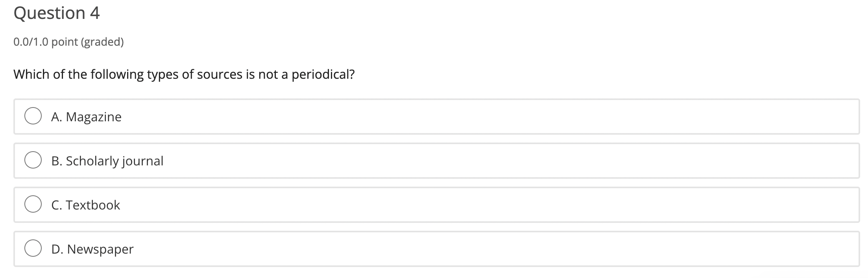Screen dimensions: 868x278
Task: Click the fourth answer option box
Action: coord(433,249)
